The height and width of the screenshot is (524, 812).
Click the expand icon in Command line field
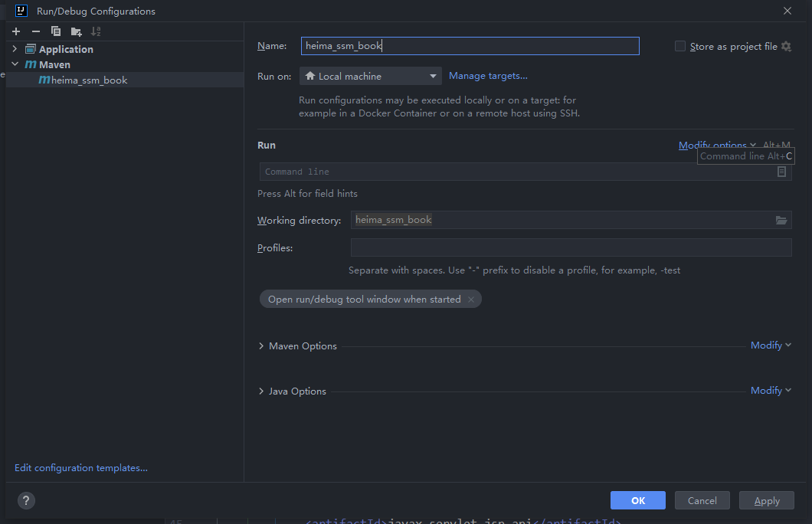click(x=781, y=172)
